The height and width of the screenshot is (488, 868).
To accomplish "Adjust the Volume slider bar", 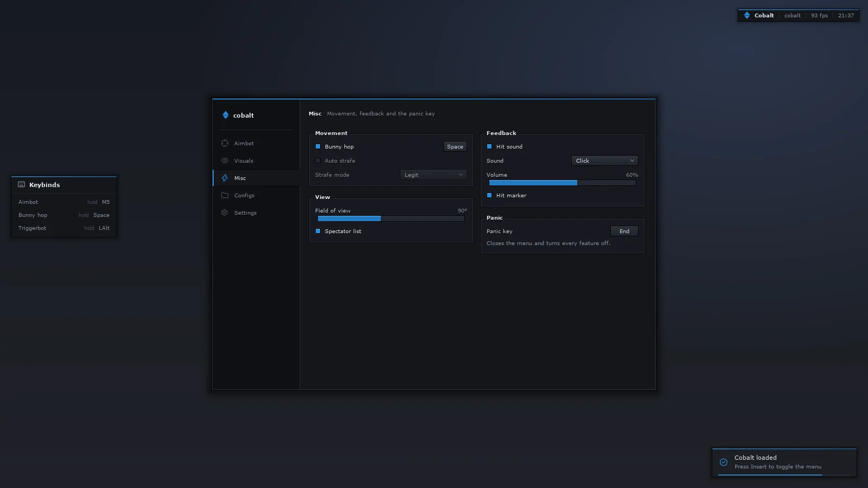I will [563, 183].
